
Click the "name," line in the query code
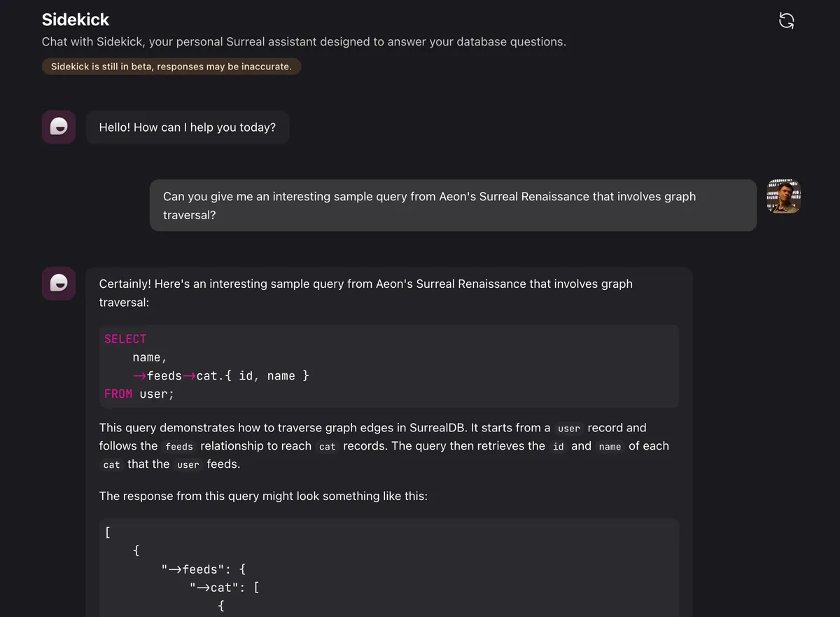coord(150,357)
